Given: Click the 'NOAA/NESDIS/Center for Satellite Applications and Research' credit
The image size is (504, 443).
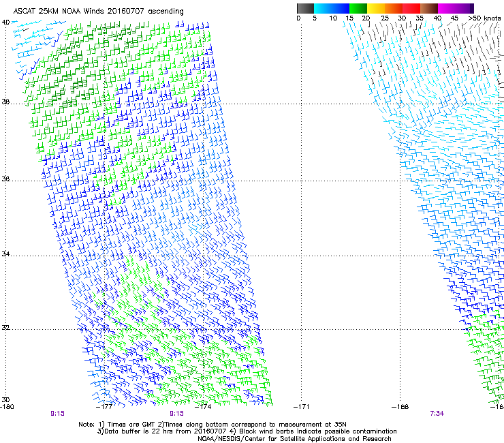Looking at the screenshot, I should (x=294, y=439).
